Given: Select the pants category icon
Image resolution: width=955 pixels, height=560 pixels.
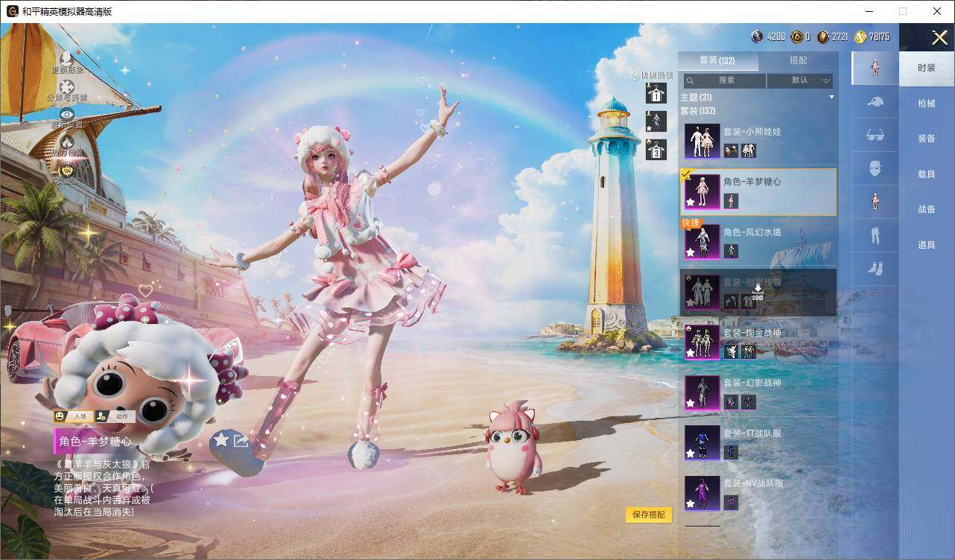Looking at the screenshot, I should [875, 235].
